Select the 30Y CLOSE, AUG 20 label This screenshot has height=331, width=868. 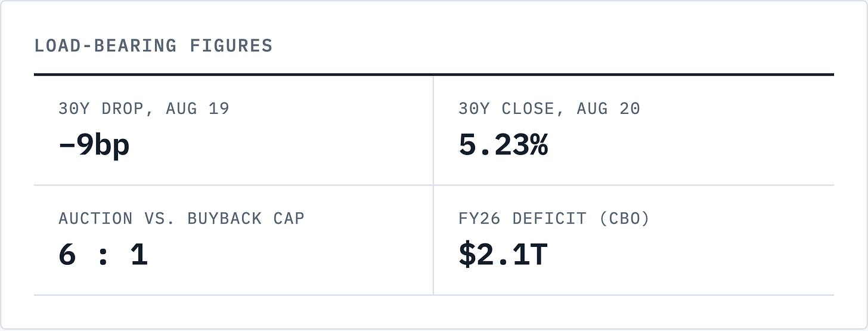[549, 109]
